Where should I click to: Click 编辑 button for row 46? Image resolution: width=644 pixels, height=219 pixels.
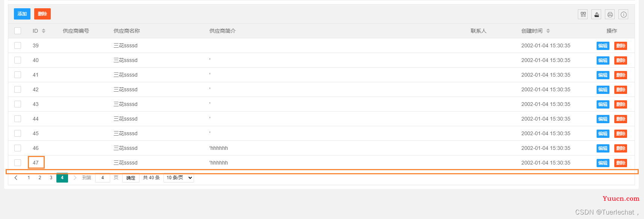point(603,148)
